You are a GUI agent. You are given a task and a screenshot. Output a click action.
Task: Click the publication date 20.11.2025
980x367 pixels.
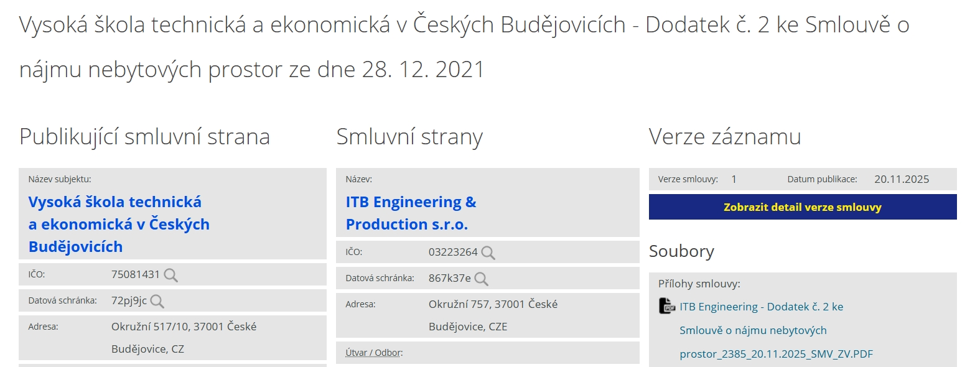(x=902, y=179)
